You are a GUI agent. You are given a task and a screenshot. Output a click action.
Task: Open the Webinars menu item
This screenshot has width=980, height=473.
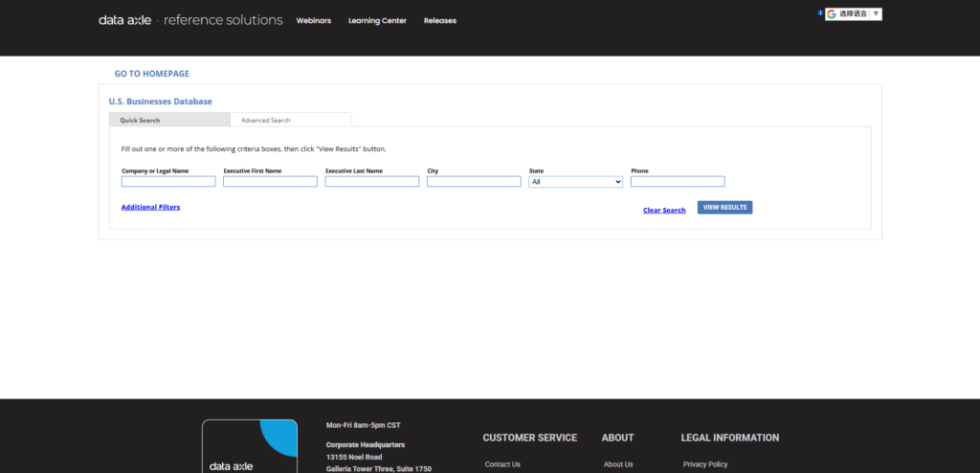(314, 21)
